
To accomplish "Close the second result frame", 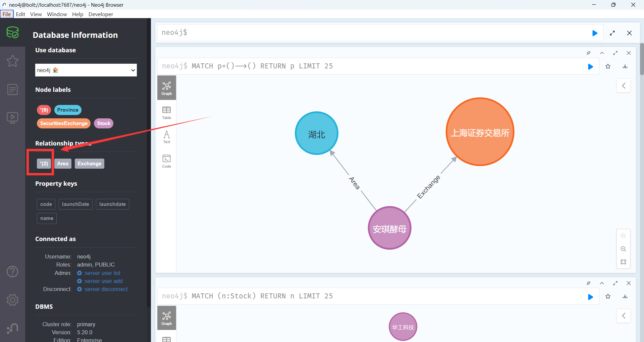I will pos(629,283).
